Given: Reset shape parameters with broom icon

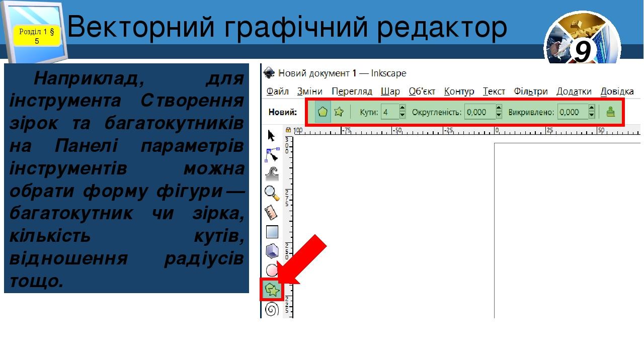Looking at the screenshot, I should (x=610, y=112).
